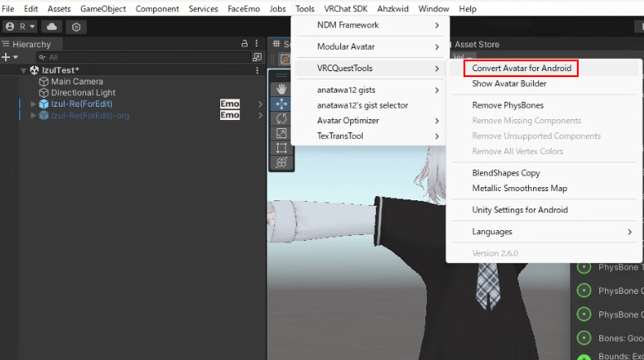Select the Hand view tool

click(x=281, y=89)
